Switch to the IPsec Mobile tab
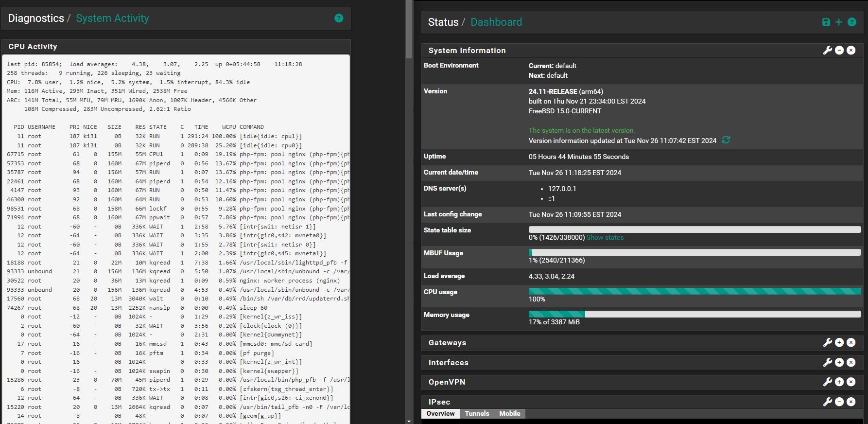The width and height of the screenshot is (868, 424). pyautogui.click(x=509, y=413)
